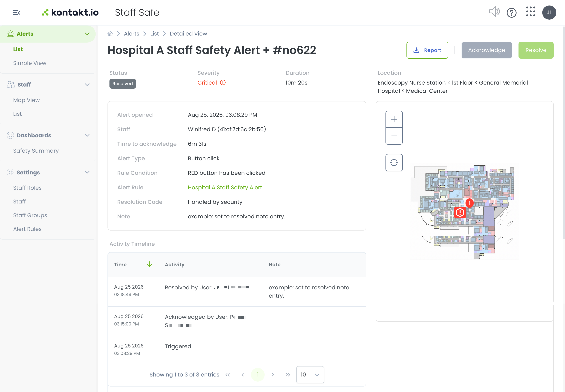Select the 03:15:00 PM acknowledged row

click(x=237, y=321)
